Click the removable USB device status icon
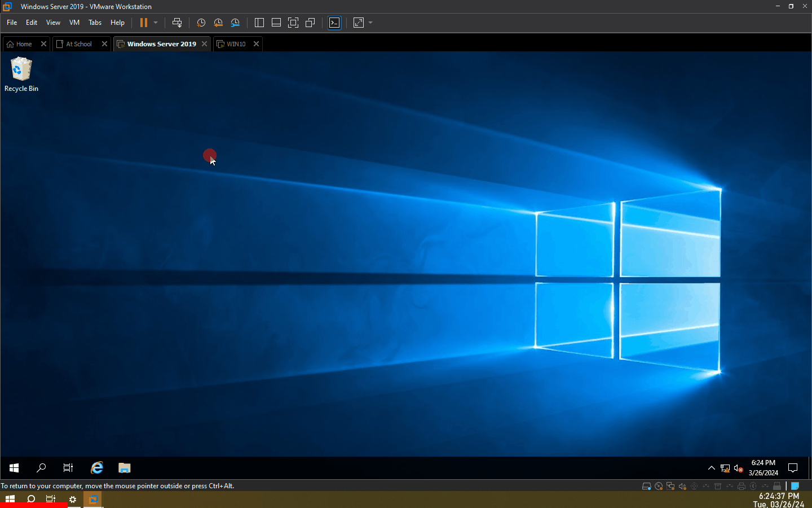Screen dimensions: 812x508 (777, 486)
